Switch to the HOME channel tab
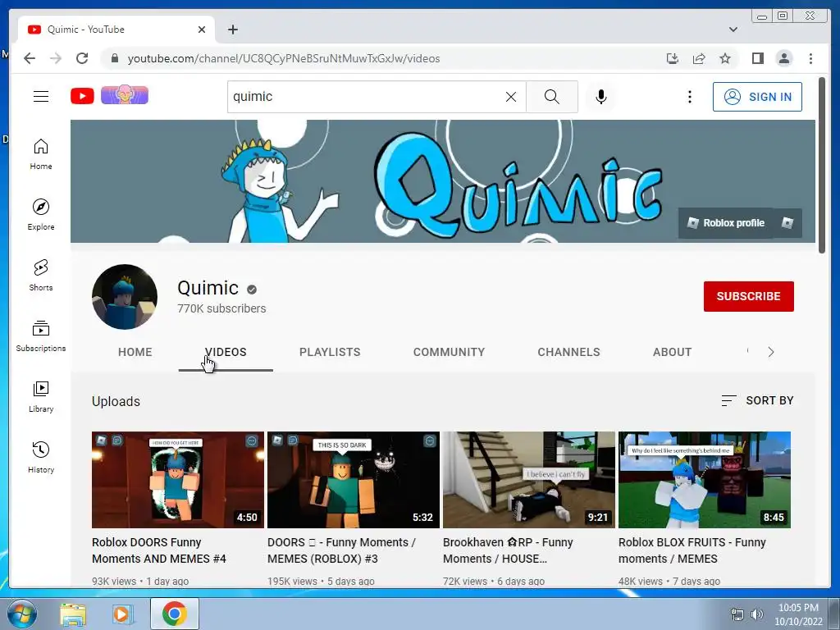 click(x=135, y=352)
